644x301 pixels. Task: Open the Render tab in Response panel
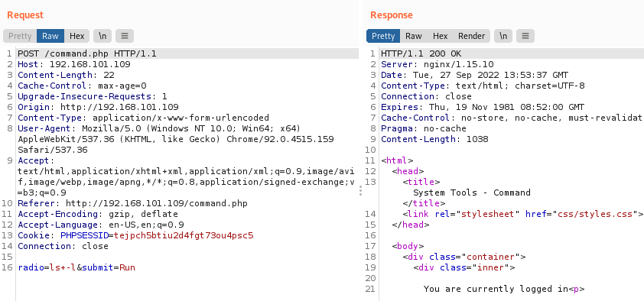(x=471, y=36)
